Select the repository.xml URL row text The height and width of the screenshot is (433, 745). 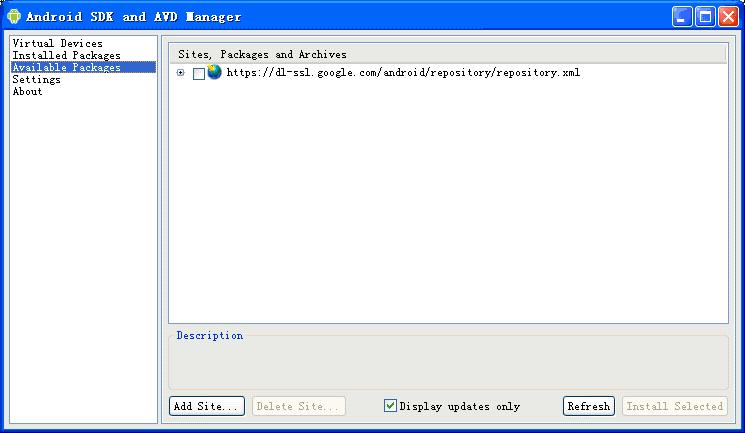(x=403, y=72)
